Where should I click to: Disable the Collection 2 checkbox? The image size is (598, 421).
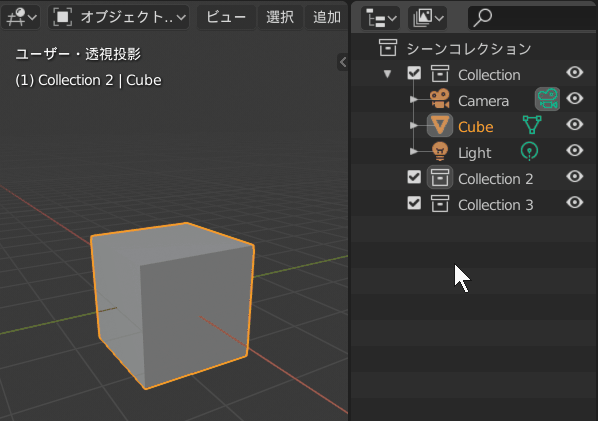(x=414, y=177)
